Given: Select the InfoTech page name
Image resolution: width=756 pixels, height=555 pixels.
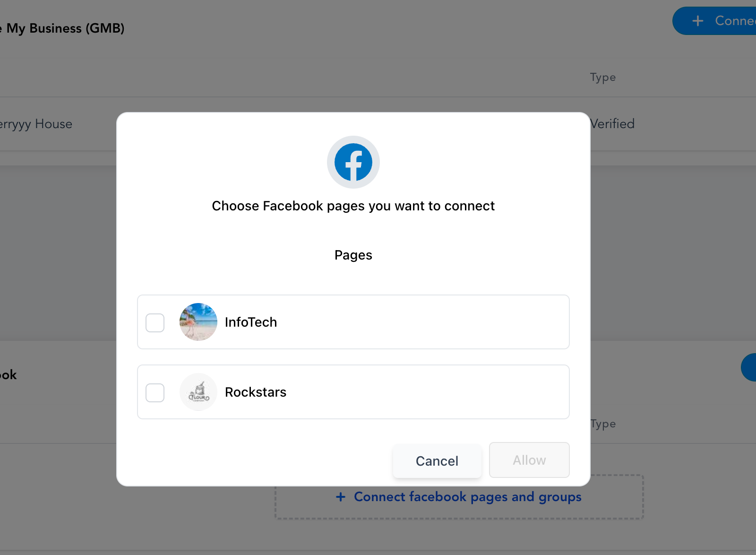Looking at the screenshot, I should pyautogui.click(x=251, y=322).
